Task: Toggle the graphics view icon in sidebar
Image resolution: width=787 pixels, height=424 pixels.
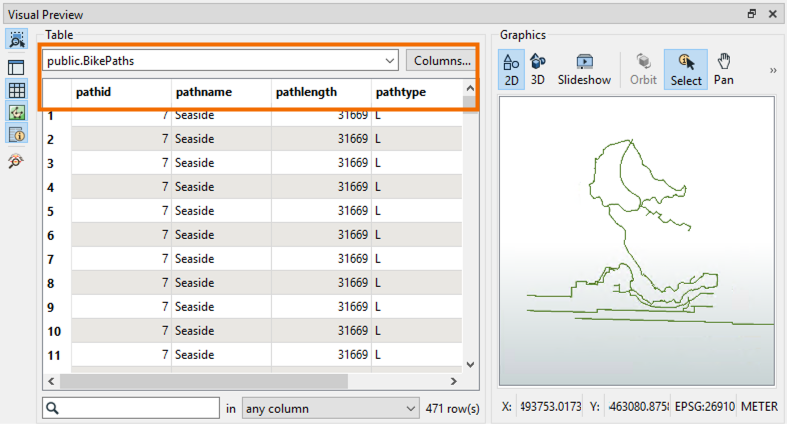Action: [17, 112]
